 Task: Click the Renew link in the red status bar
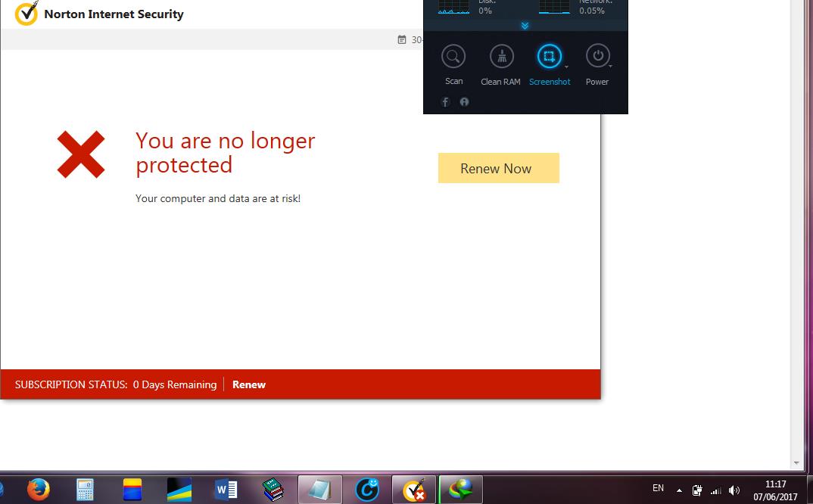(x=249, y=384)
